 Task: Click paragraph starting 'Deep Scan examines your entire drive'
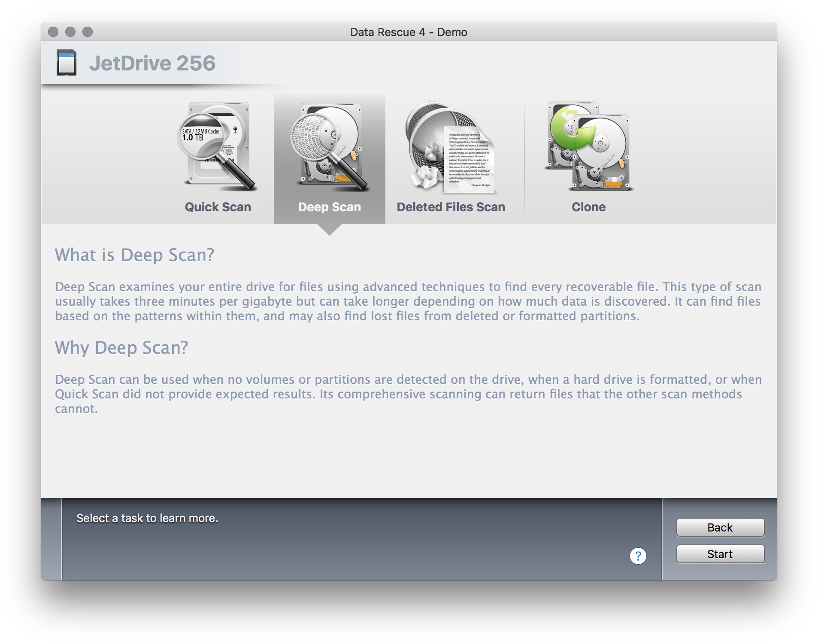(408, 301)
